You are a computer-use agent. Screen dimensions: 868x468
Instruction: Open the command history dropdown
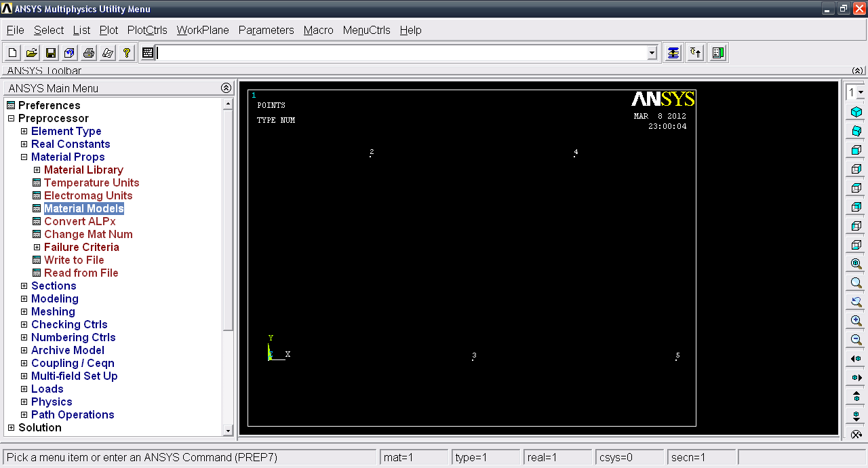pyautogui.click(x=650, y=52)
